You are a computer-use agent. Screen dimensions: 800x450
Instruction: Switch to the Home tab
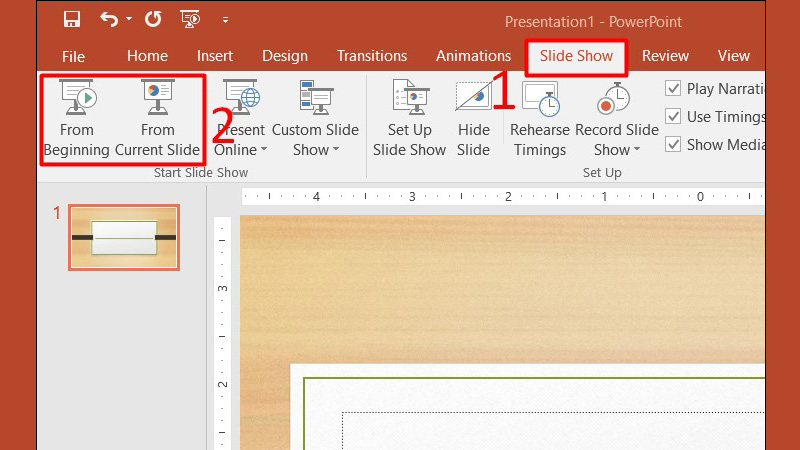147,56
